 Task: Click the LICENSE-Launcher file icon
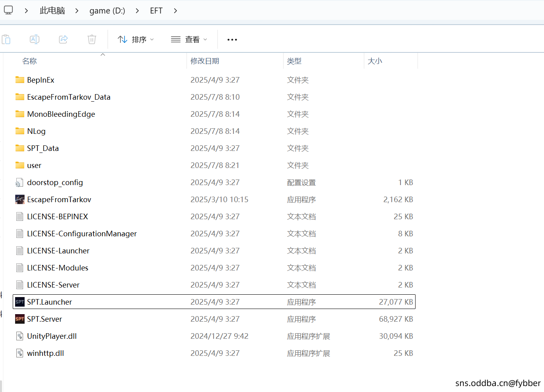(x=19, y=251)
